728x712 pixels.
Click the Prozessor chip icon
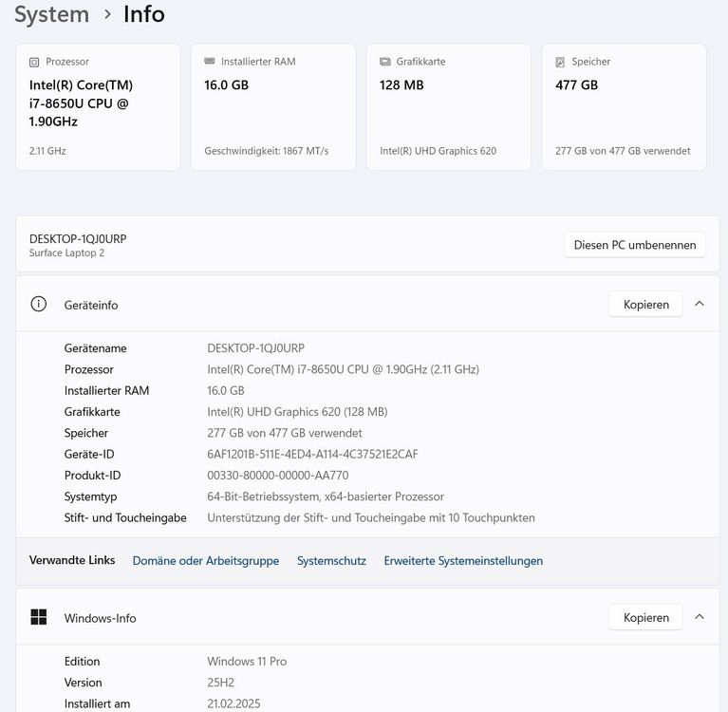34,62
